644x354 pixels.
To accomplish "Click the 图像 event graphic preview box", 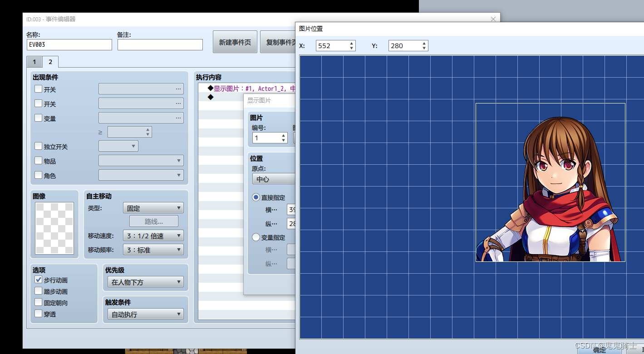I will 54,228.
